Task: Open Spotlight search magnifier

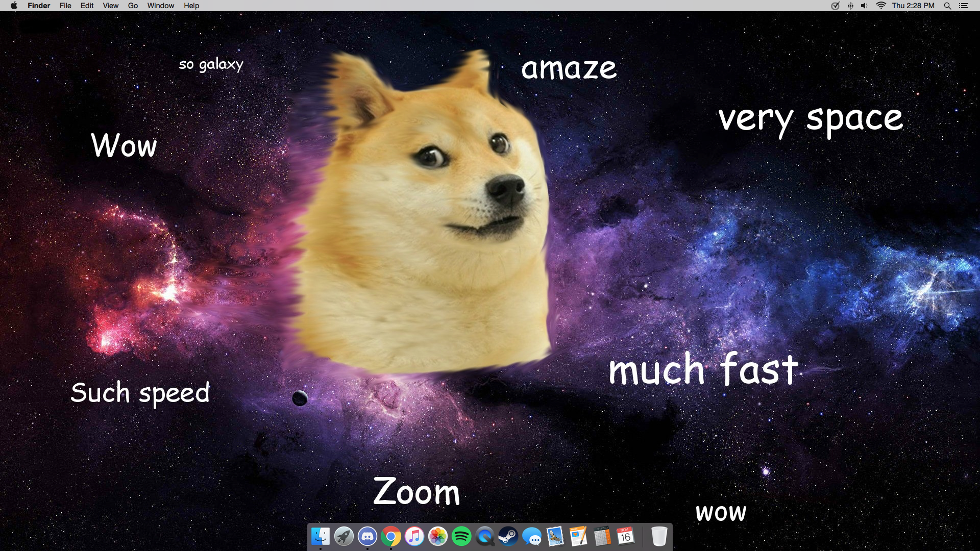Action: 947,6
